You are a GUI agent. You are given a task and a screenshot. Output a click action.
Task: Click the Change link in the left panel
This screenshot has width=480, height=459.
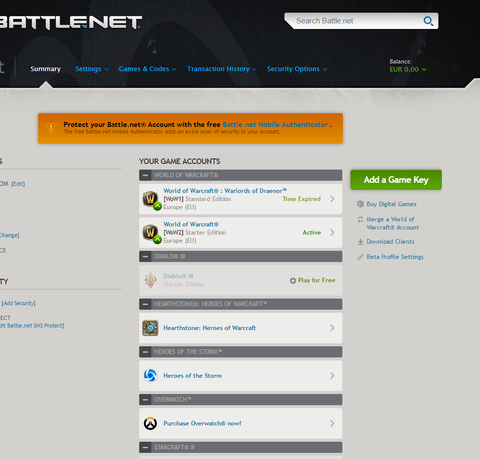point(9,235)
